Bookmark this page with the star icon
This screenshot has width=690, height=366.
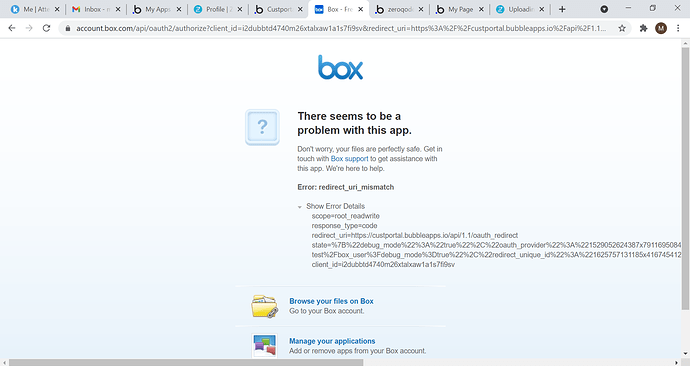point(622,28)
